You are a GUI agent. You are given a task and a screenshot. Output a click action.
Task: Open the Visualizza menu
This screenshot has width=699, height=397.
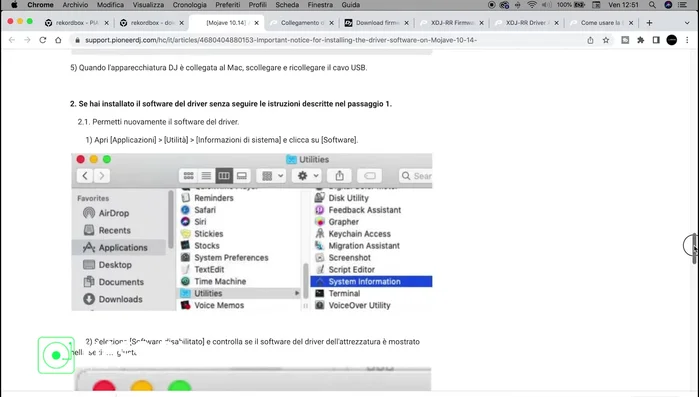coord(148,5)
